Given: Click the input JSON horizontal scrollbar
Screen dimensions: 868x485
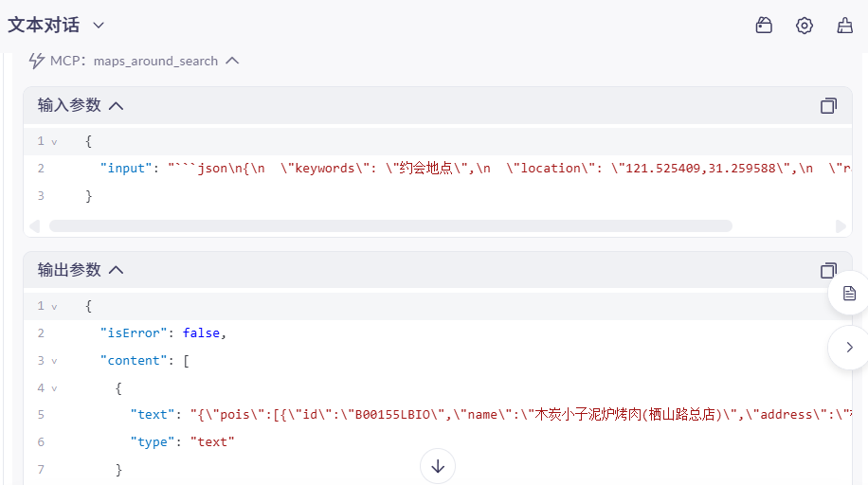Looking at the screenshot, I should [390, 225].
